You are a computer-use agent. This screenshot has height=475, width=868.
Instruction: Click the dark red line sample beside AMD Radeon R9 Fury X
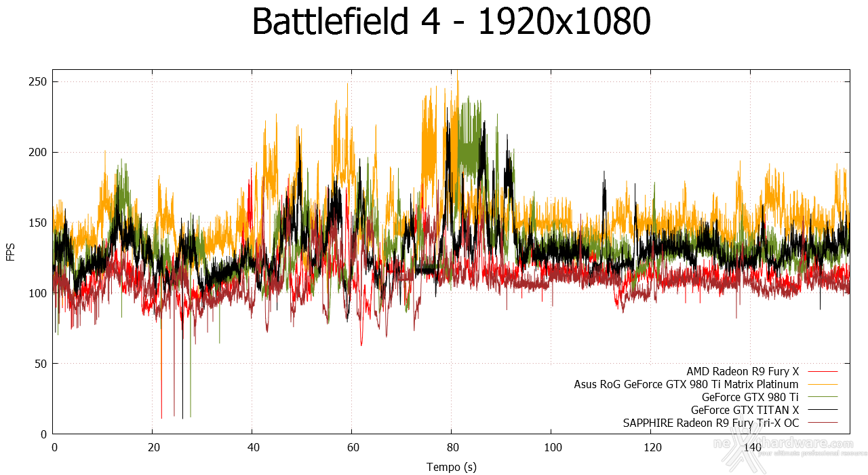click(822, 371)
